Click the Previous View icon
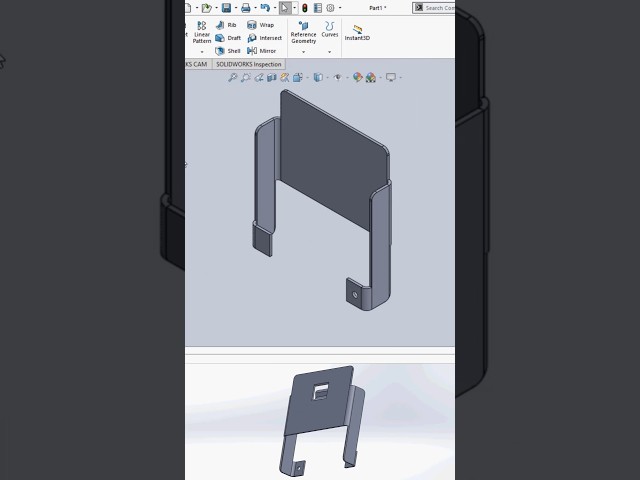640x480 pixels. 259,77
